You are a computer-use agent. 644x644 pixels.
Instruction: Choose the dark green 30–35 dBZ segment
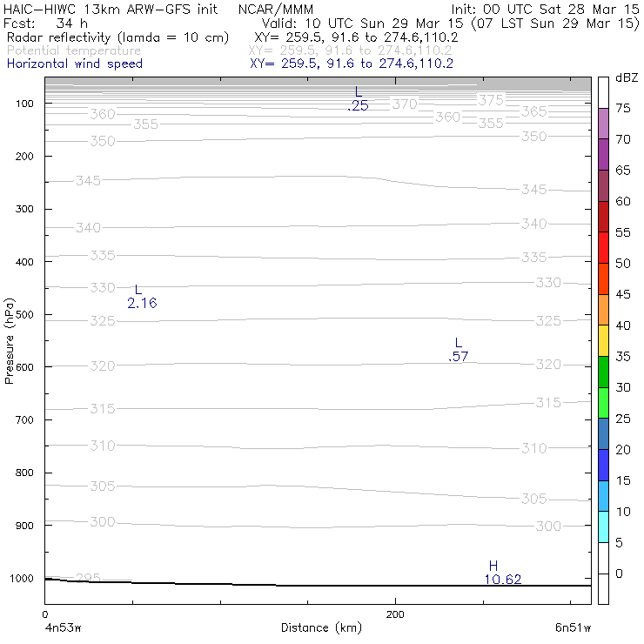(603, 372)
